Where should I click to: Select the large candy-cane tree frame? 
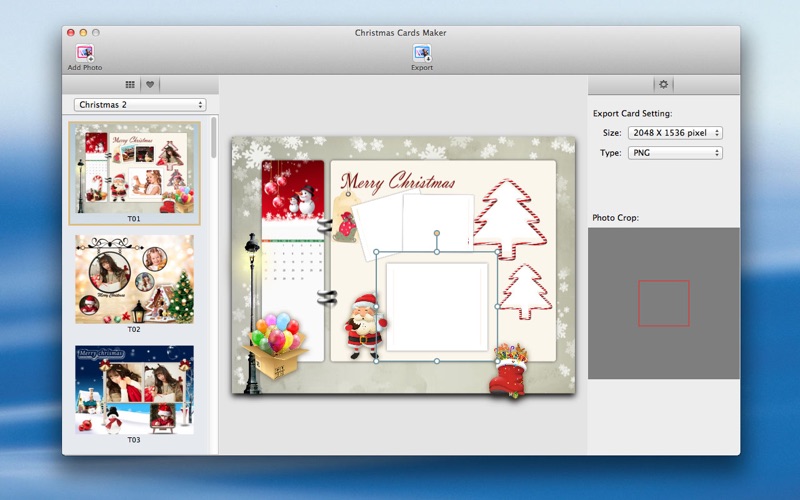coord(509,218)
